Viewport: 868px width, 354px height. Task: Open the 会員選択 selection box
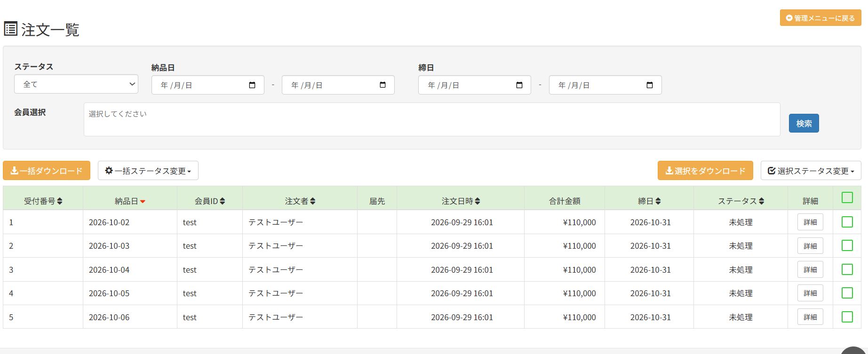432,119
